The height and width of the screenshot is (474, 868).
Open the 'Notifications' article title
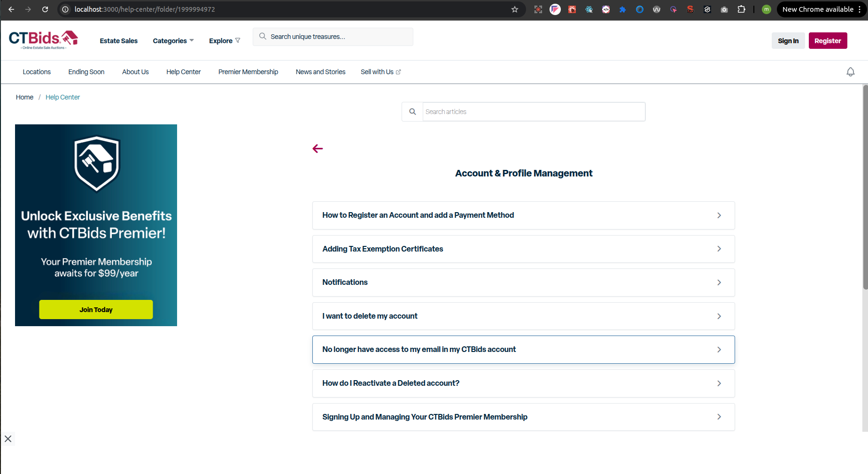point(345,283)
